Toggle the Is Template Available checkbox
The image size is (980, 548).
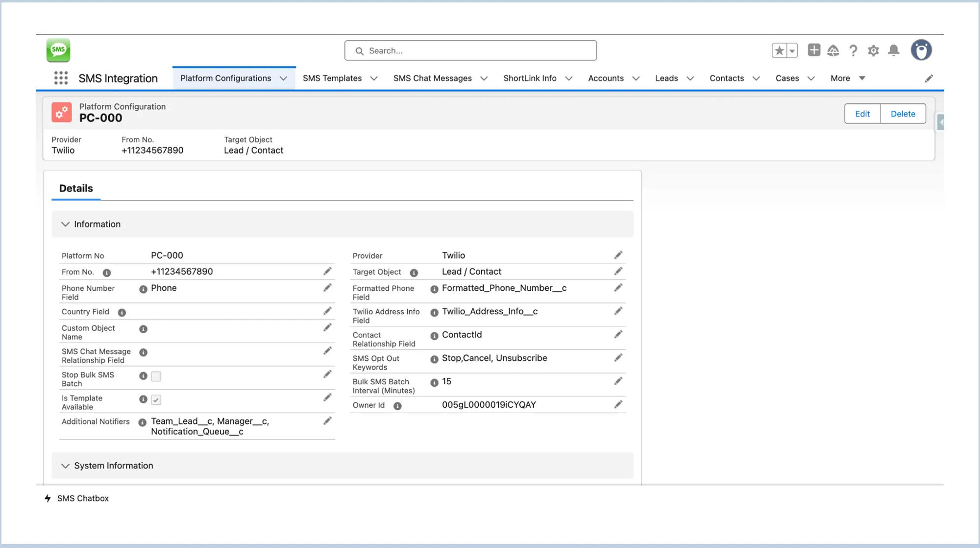tap(156, 400)
